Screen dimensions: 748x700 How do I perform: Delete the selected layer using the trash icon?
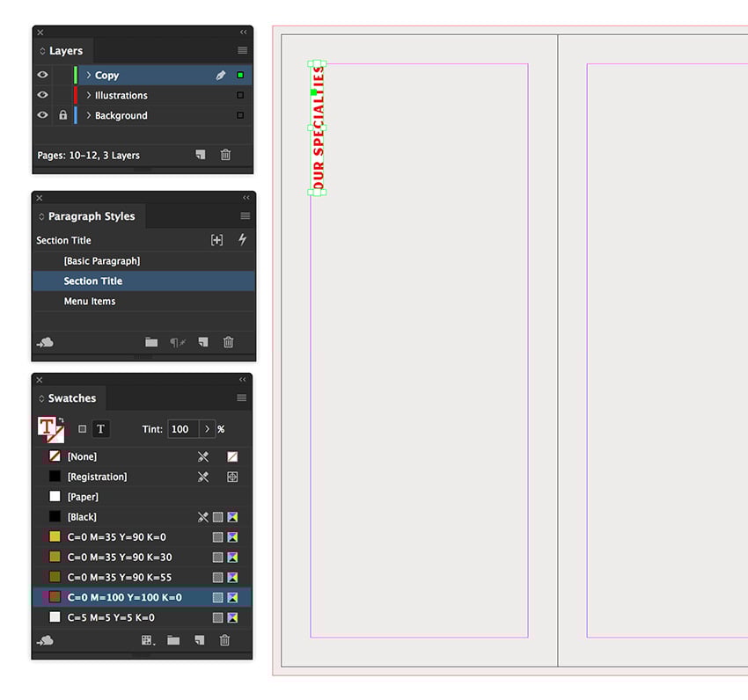tap(225, 155)
